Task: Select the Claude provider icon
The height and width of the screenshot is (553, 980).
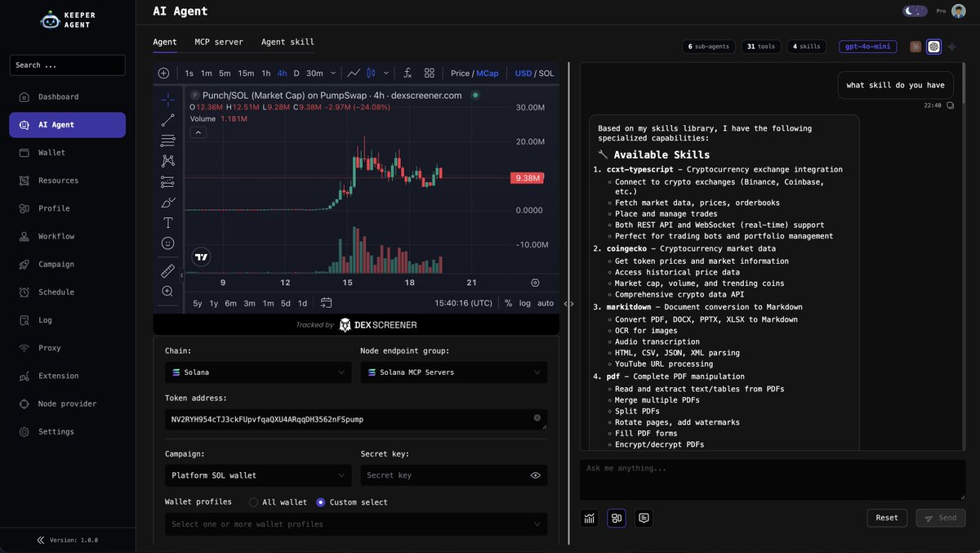Action: [x=915, y=47]
